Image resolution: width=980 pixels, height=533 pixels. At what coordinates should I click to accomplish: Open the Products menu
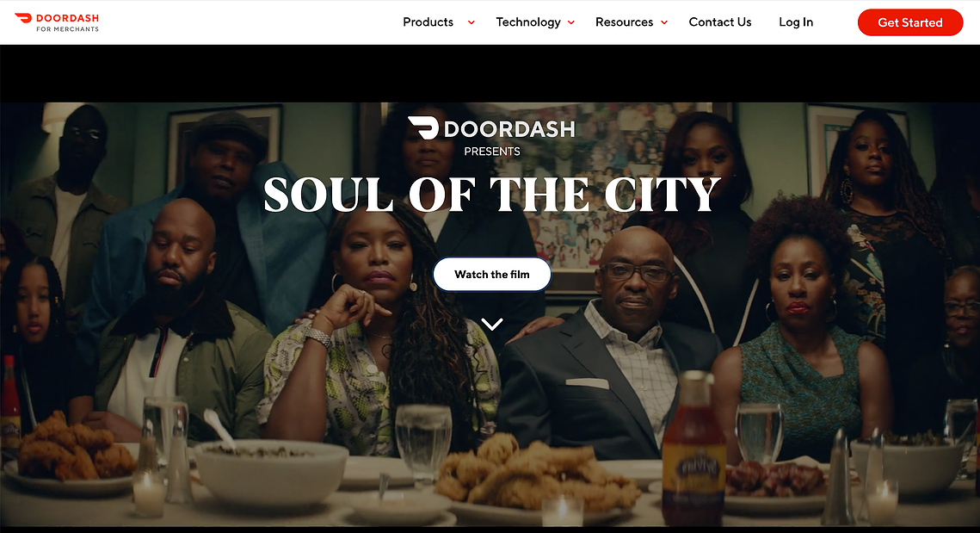pyautogui.click(x=428, y=22)
